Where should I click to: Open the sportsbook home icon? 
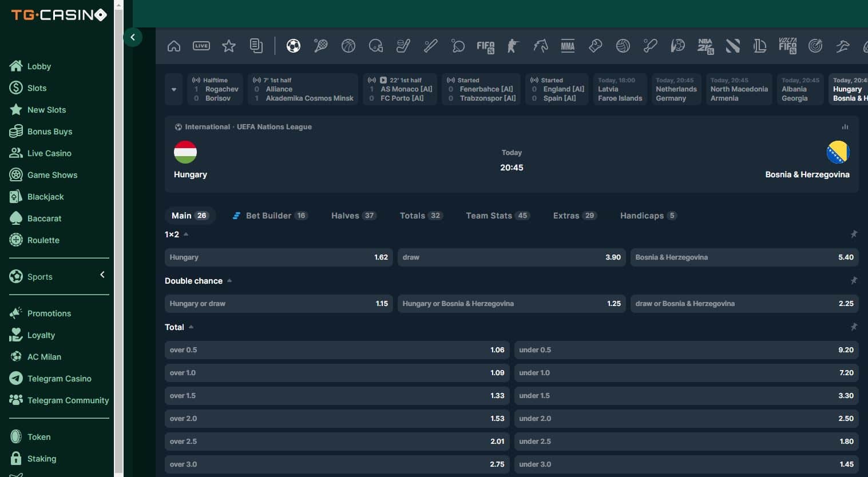click(x=174, y=46)
